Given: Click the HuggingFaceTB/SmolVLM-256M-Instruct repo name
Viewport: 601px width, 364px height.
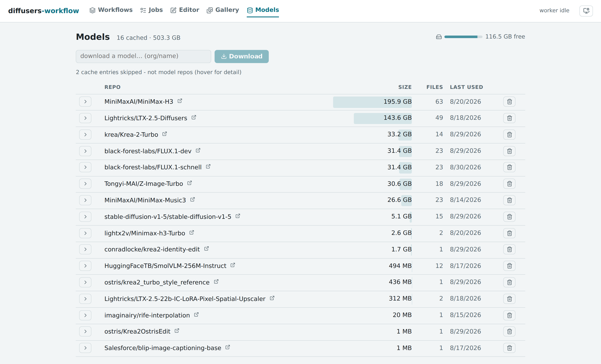Looking at the screenshot, I should pyautogui.click(x=165, y=266).
